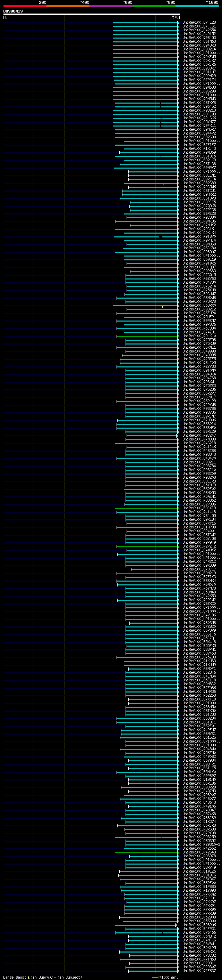Select the UniRef100_Q6XNL1 label

coord(199,348)
